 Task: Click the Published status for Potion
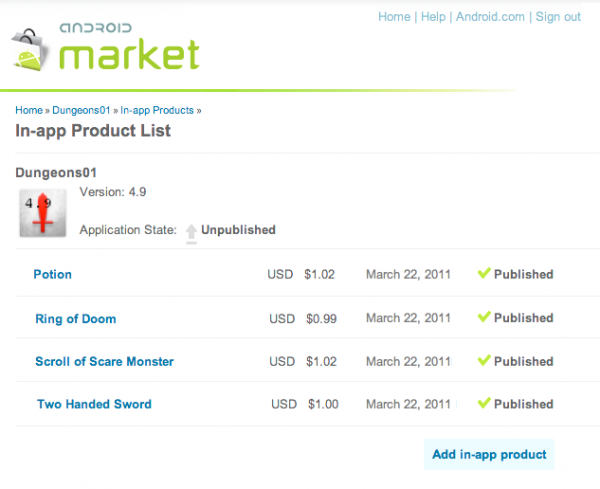(523, 274)
